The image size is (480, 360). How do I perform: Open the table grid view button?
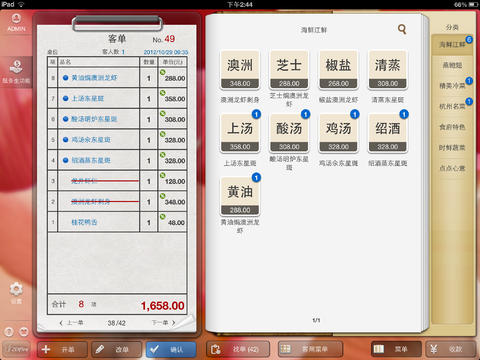pos(310,349)
